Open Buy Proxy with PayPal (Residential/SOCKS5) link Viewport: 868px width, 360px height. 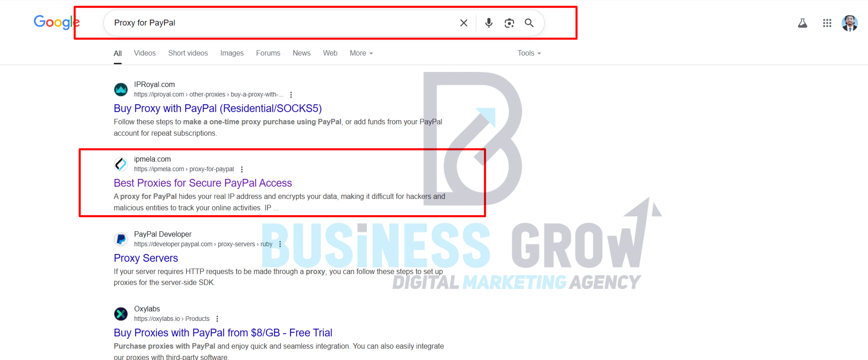pos(218,108)
